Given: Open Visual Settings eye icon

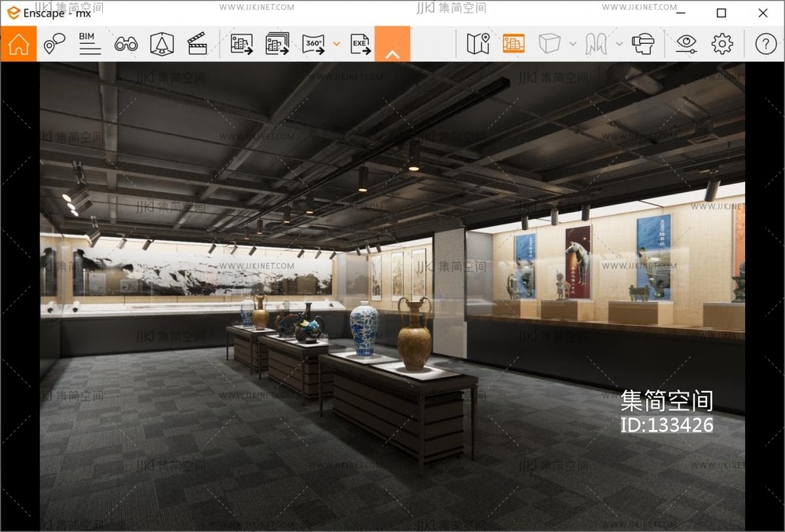Looking at the screenshot, I should [686, 44].
